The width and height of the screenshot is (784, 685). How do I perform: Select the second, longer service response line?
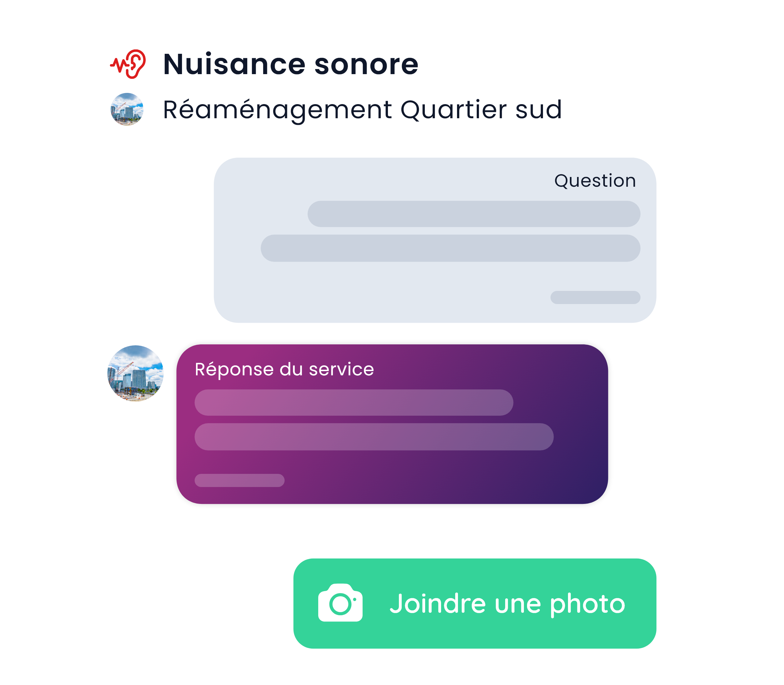coord(374,437)
